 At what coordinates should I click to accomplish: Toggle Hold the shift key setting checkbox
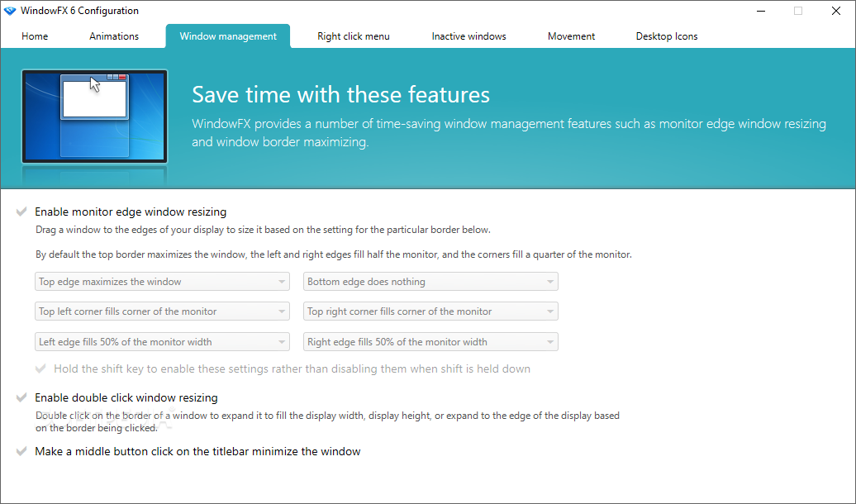click(40, 369)
